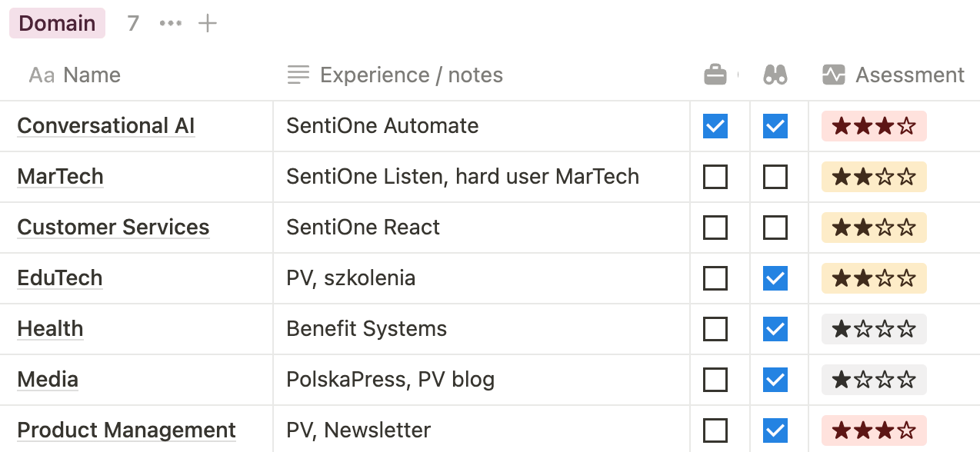Viewport: 980px width, 452px height.
Task: Uncheck the binoculars checkbox for EduTech
Action: click(775, 278)
